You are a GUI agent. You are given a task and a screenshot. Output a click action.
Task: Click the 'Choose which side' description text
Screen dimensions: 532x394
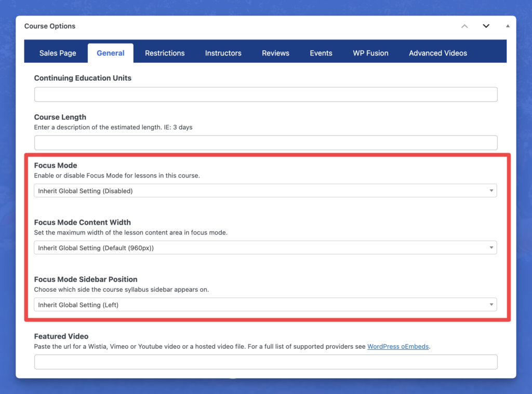point(122,290)
